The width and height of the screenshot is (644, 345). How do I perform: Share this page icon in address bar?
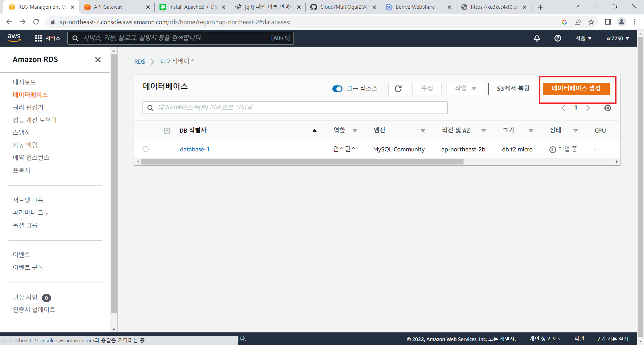tap(578, 22)
